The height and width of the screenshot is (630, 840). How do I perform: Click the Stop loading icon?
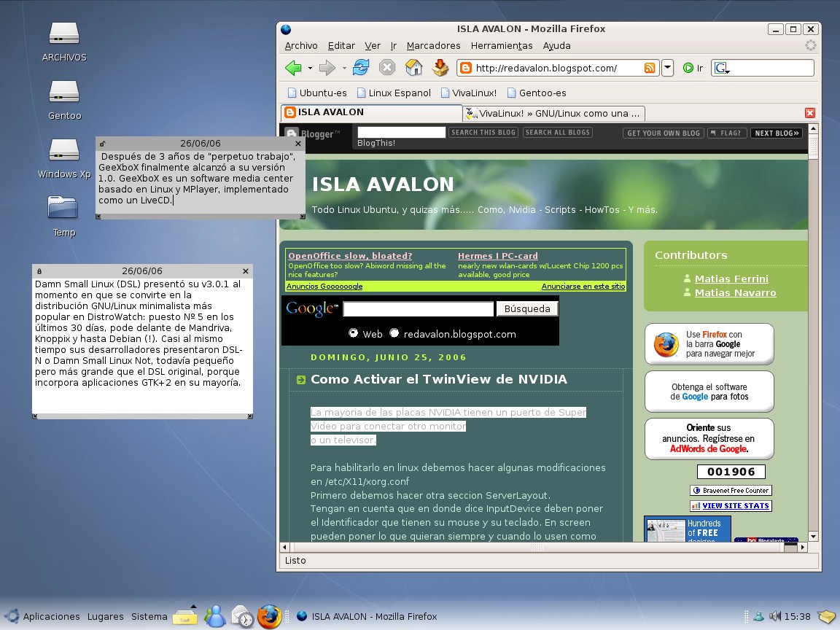click(x=386, y=68)
